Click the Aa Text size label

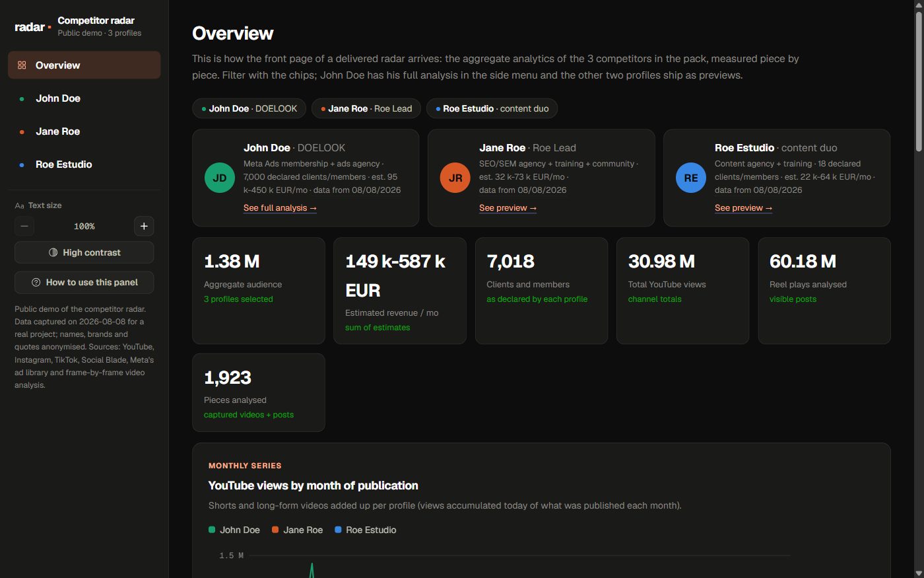click(38, 205)
